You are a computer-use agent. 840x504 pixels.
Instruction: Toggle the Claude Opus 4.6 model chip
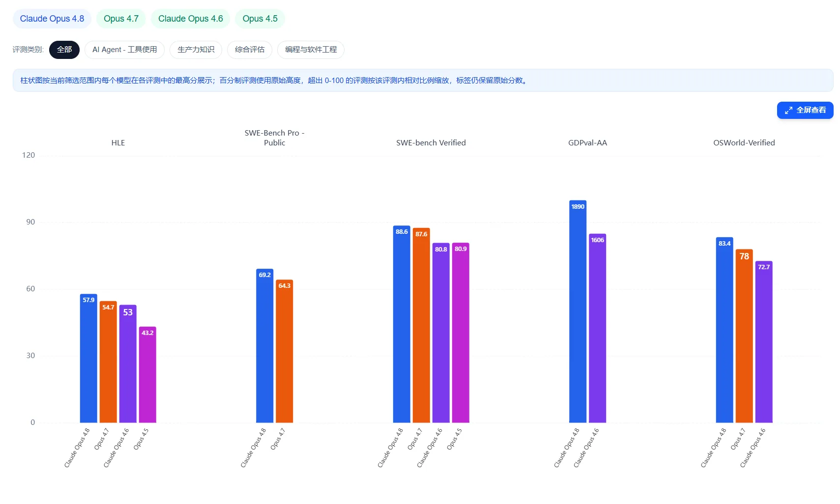pos(191,19)
